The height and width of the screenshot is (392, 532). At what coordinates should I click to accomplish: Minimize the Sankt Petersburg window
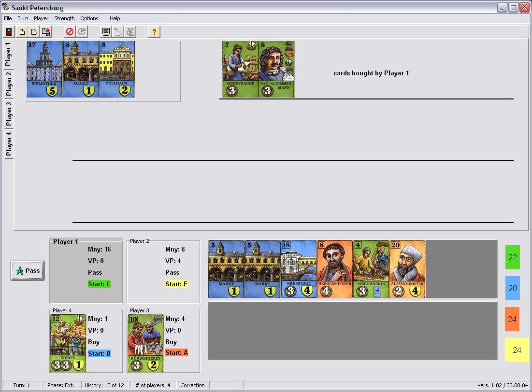(502, 7)
